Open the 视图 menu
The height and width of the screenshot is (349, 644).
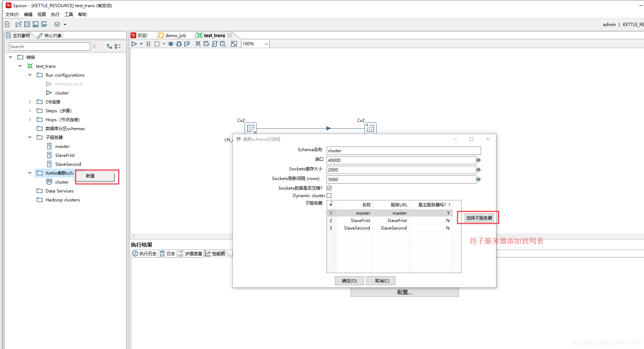pyautogui.click(x=42, y=15)
